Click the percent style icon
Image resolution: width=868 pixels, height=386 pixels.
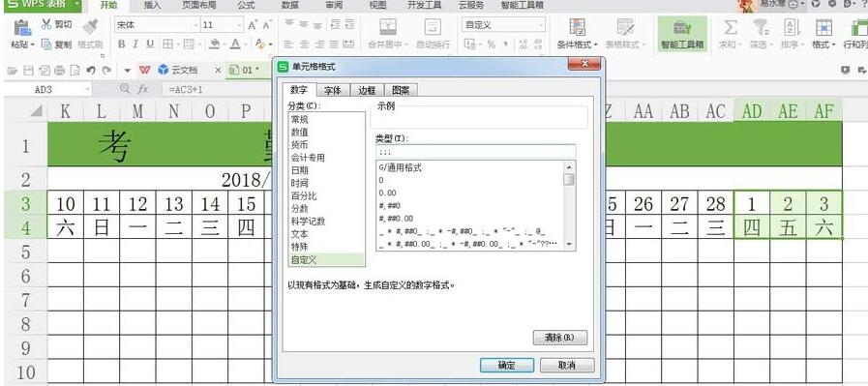click(491, 45)
